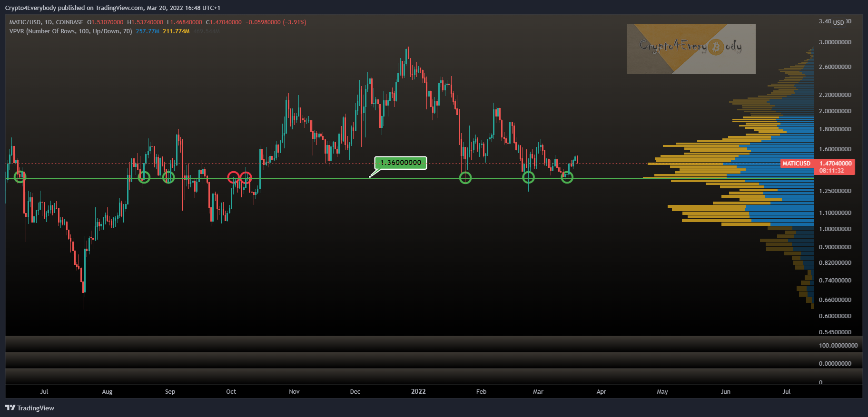Screen dimensions: 868x417
Task: Click the red MATICUSD symbol price tag
Action: coord(796,163)
